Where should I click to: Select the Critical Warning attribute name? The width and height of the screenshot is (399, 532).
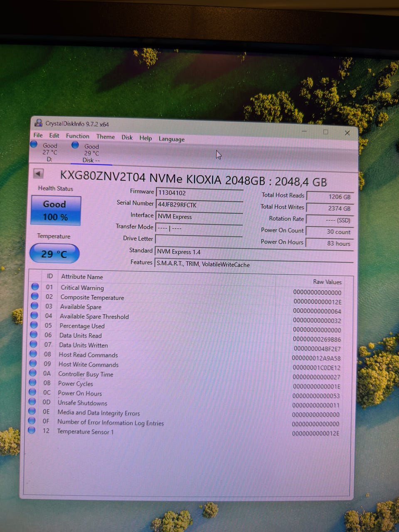click(82, 288)
